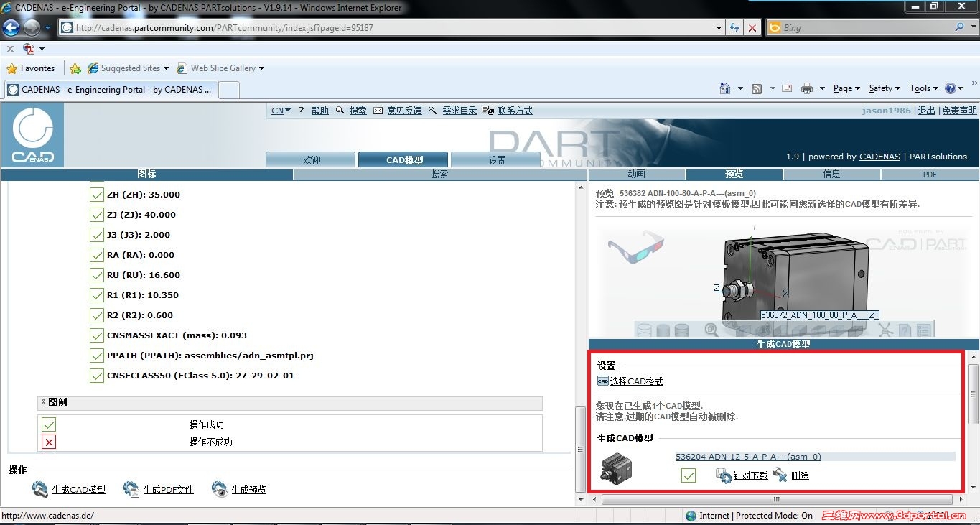Click the 帮助 help link
980x525 pixels.
click(319, 111)
